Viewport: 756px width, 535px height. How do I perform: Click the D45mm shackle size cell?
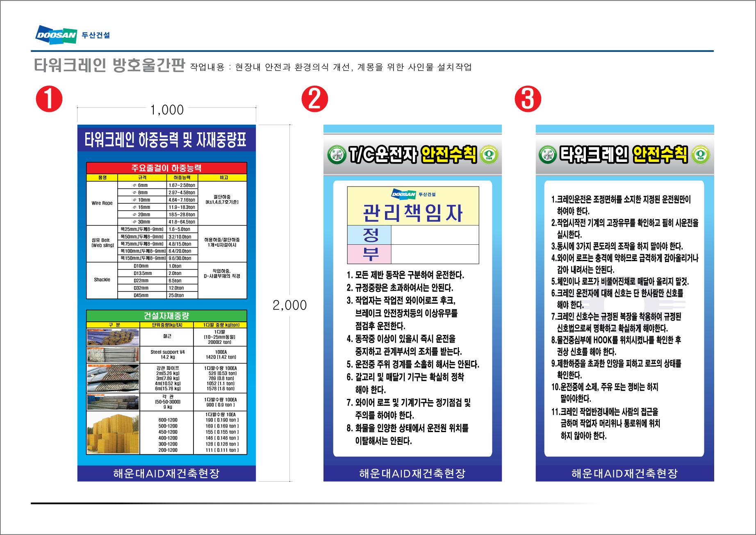point(142,295)
